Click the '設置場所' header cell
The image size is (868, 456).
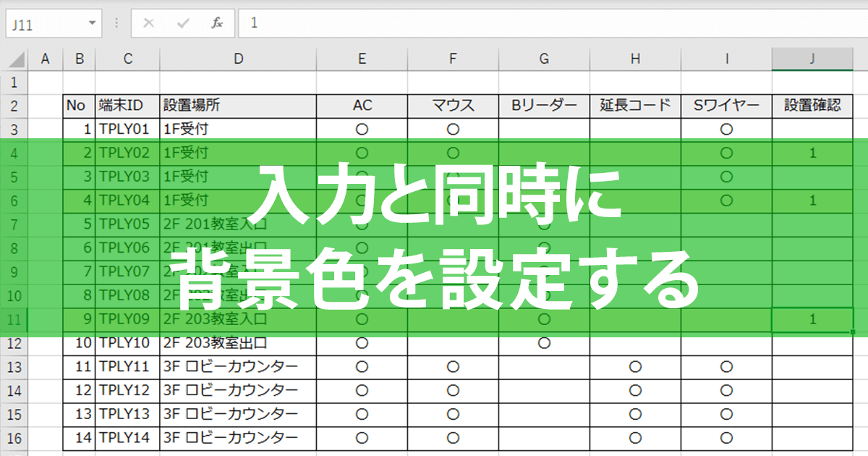pyautogui.click(x=238, y=106)
